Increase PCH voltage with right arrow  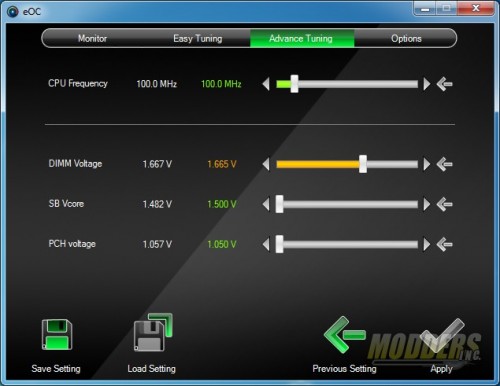pos(427,244)
